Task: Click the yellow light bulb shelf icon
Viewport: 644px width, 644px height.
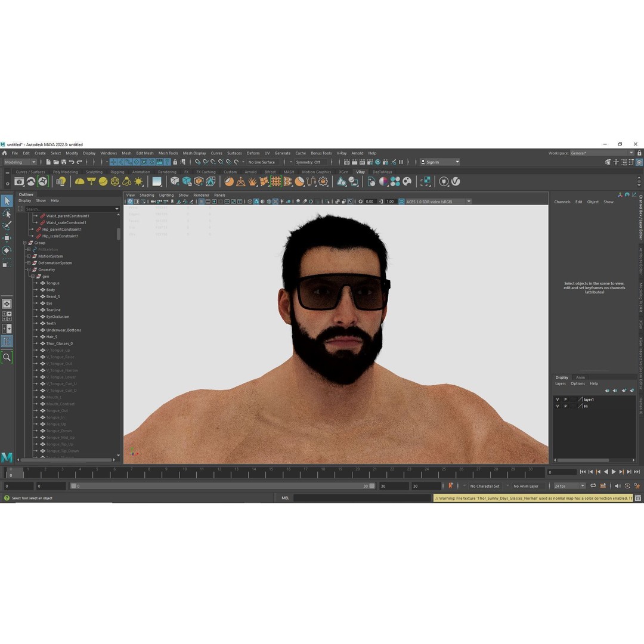Action: coord(61,181)
